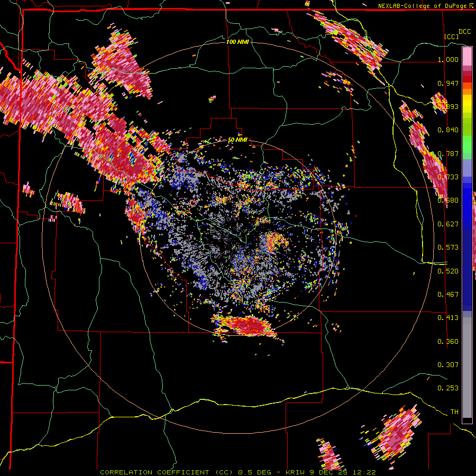The height and width of the screenshot is (476, 476).
Task: Select the 0.840 legend value
Action: [448, 130]
